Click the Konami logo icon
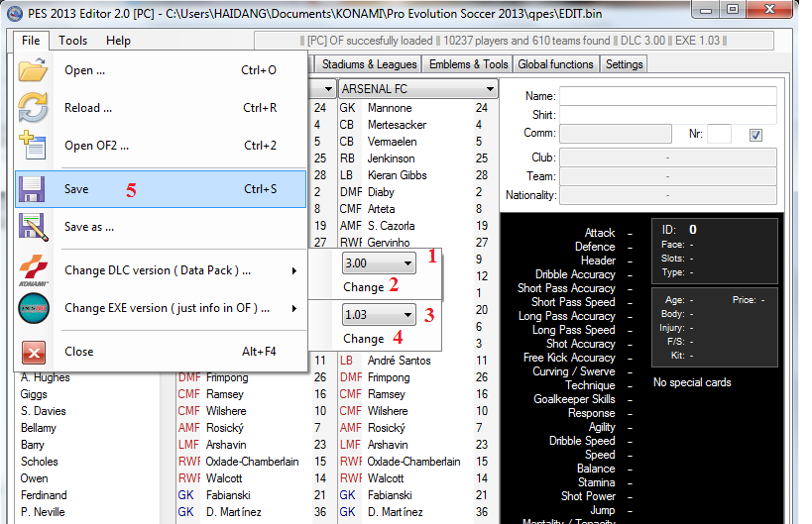Viewport: 812px width, 524px height. point(34,270)
